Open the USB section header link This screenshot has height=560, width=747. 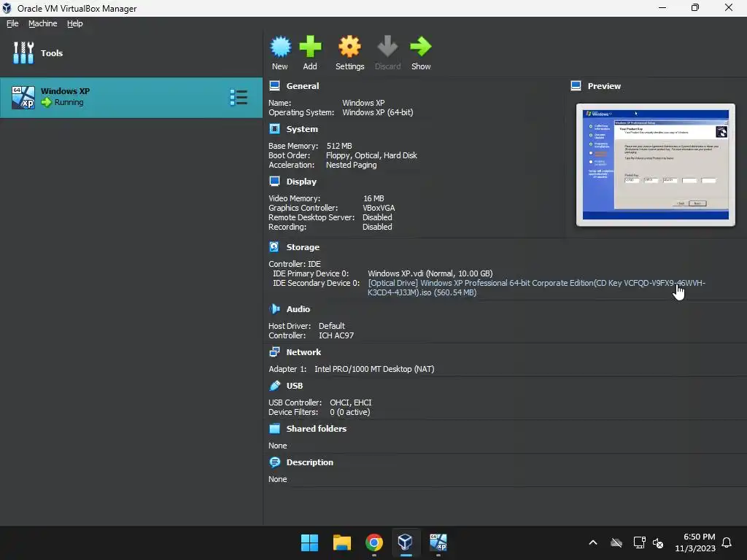click(295, 386)
